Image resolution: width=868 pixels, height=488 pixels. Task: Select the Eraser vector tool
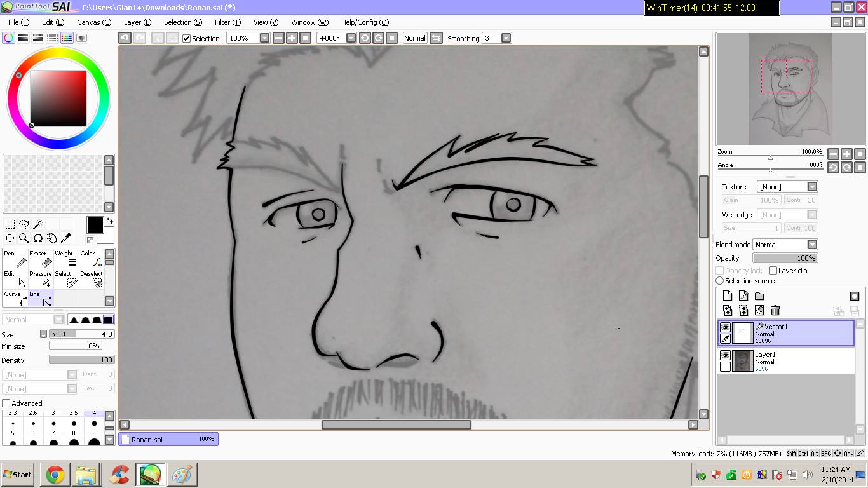tap(41, 259)
